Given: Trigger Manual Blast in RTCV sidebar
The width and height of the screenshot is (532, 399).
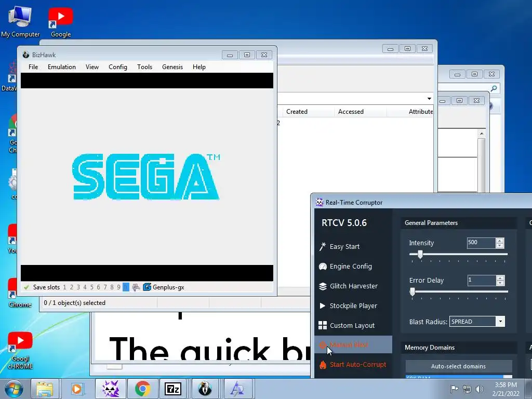Looking at the screenshot, I should 353,345.
